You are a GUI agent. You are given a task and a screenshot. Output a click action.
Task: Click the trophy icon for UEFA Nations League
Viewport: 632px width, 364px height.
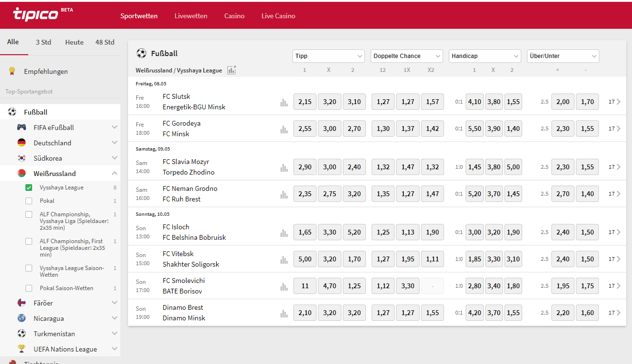(22, 349)
